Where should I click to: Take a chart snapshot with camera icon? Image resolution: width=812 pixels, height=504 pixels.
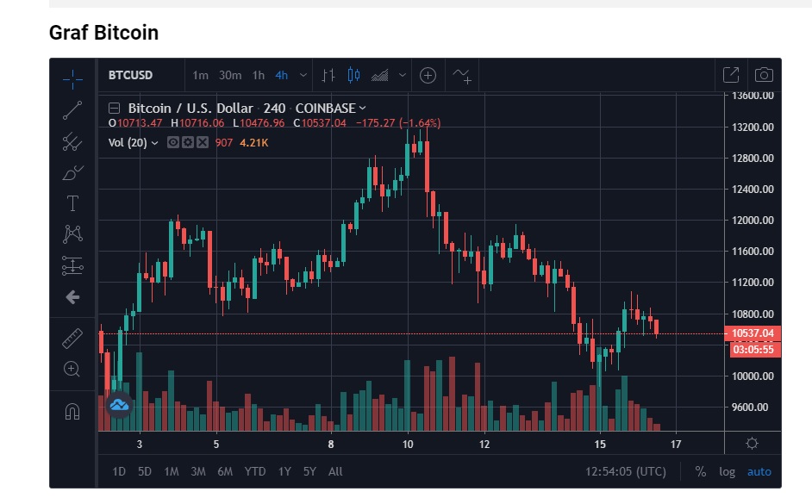(x=763, y=75)
